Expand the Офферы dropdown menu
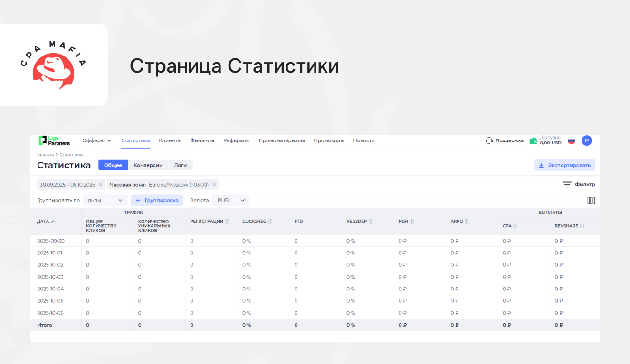This screenshot has width=630, height=364. [x=96, y=140]
